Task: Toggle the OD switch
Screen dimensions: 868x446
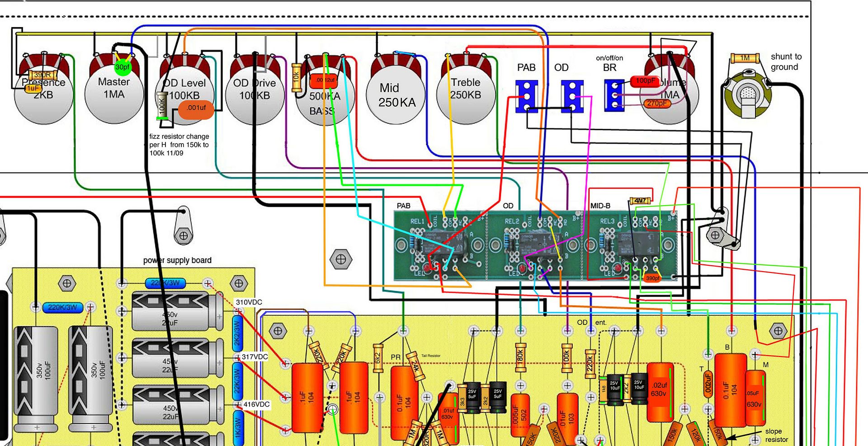Action: pyautogui.click(x=572, y=96)
